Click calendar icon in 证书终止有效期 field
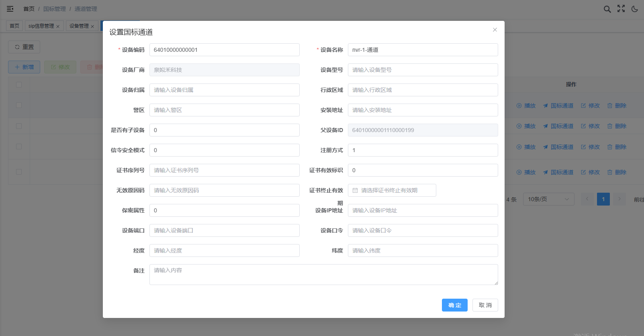The height and width of the screenshot is (336, 644). (x=355, y=190)
